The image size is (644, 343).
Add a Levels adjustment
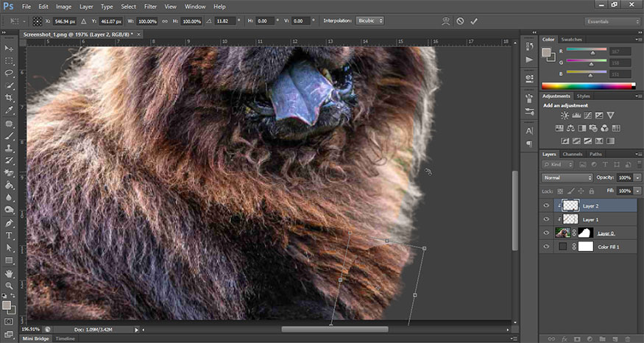[576, 116]
